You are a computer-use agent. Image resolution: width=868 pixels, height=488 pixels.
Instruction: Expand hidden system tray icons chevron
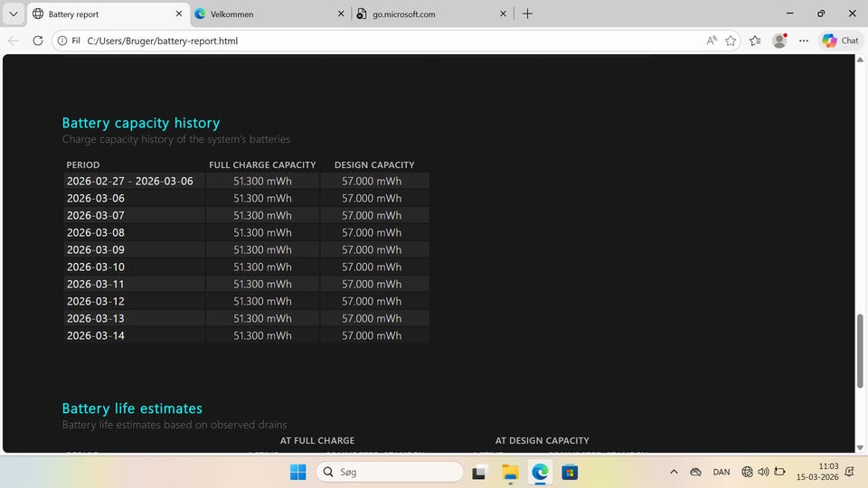(674, 472)
